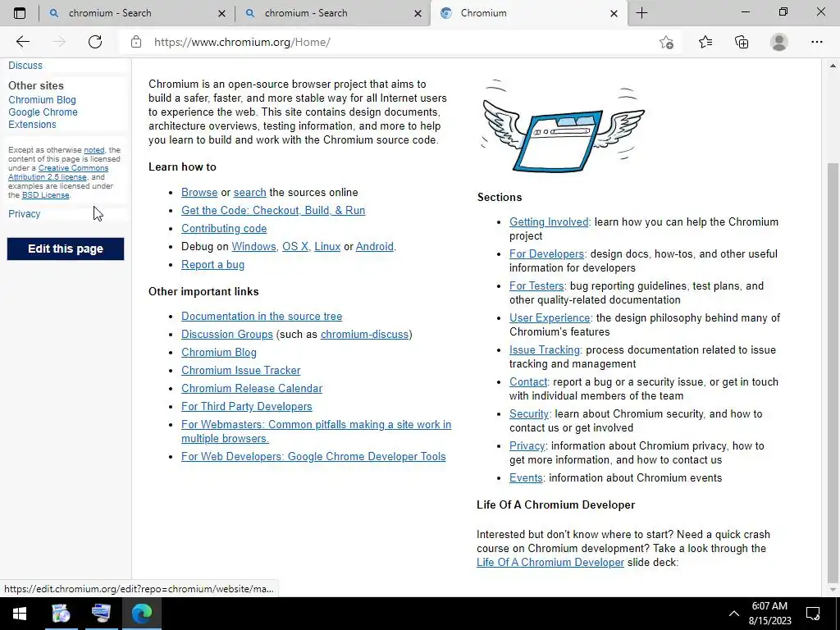Click the Report a bug link
840x630 pixels.
[x=212, y=265]
